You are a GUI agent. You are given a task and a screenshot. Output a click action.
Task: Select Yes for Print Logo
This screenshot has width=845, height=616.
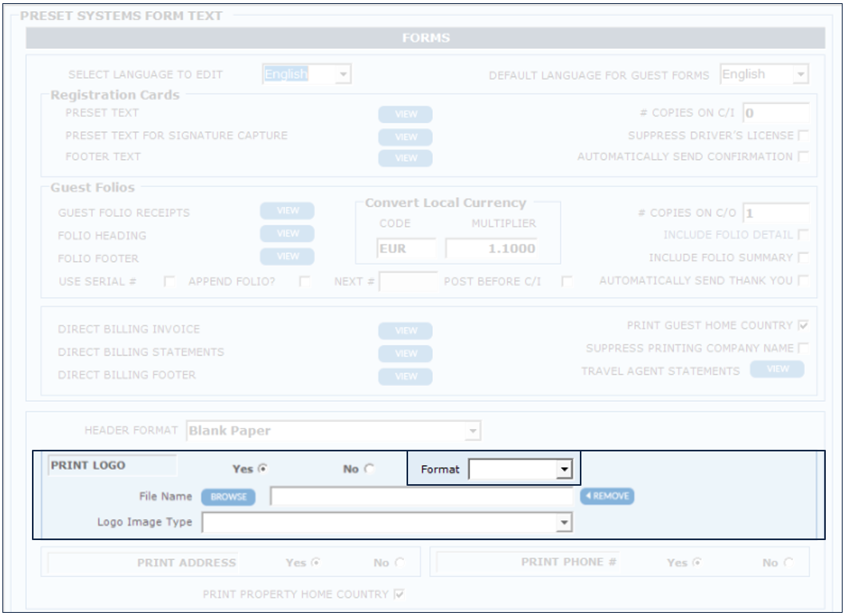[x=263, y=469]
